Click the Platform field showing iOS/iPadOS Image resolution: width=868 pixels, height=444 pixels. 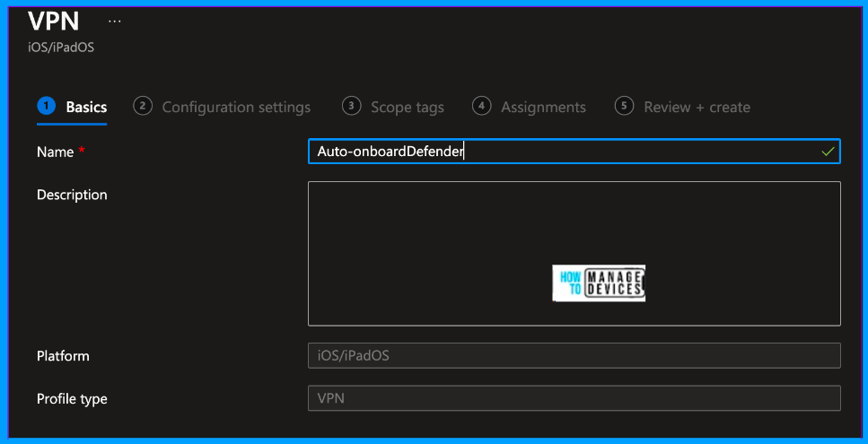click(574, 355)
